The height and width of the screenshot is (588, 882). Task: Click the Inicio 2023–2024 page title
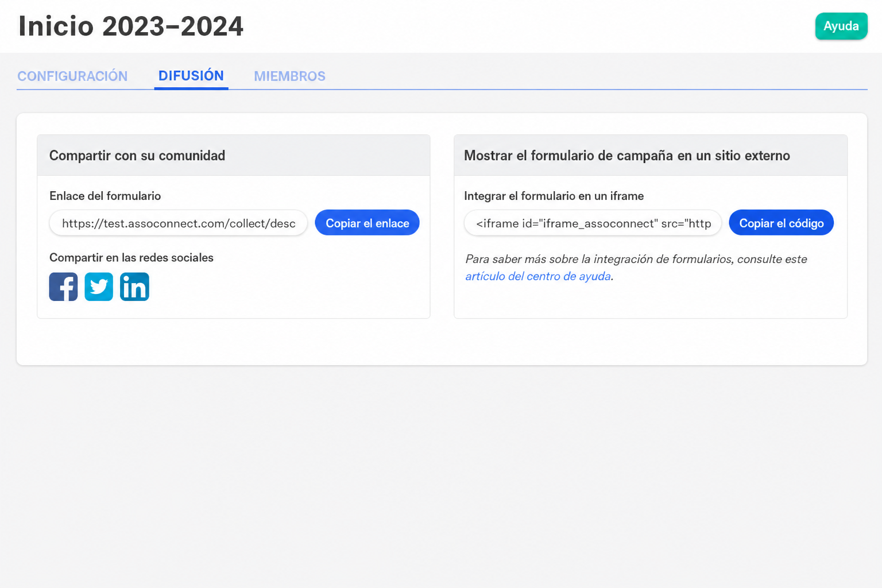pyautogui.click(x=131, y=26)
